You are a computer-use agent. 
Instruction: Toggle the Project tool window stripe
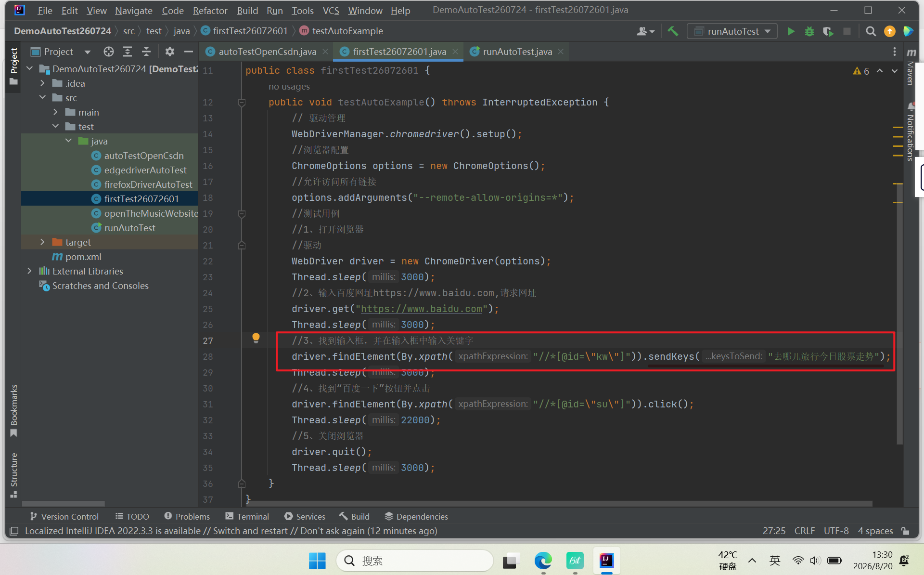click(14, 66)
